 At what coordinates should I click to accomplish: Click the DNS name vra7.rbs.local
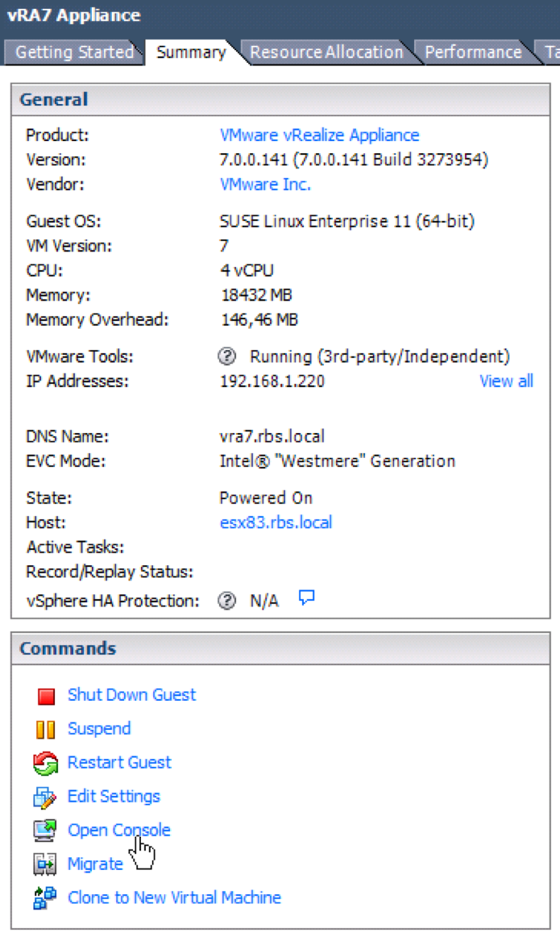(272, 436)
